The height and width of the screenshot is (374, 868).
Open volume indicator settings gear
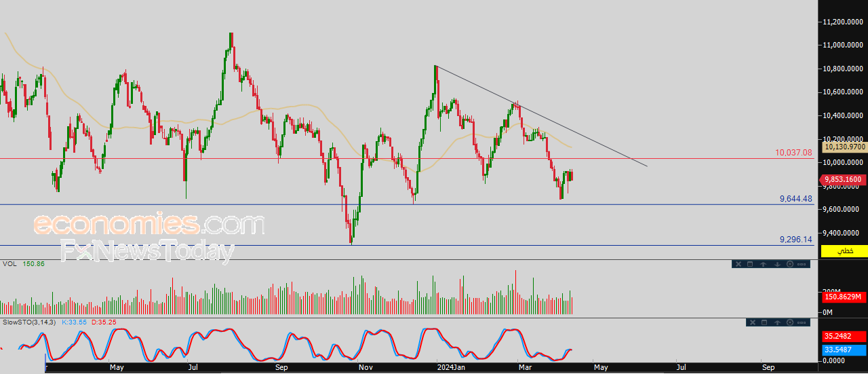[790, 264]
